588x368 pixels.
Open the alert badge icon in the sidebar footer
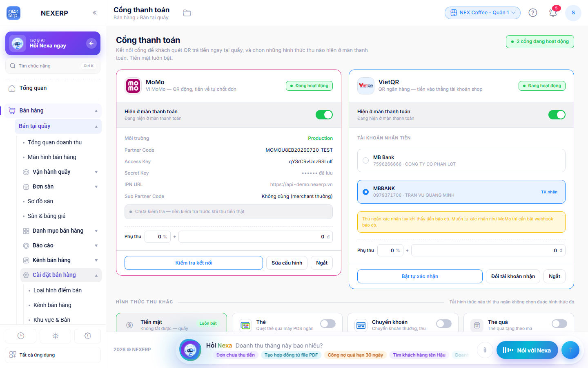pyautogui.click(x=88, y=336)
